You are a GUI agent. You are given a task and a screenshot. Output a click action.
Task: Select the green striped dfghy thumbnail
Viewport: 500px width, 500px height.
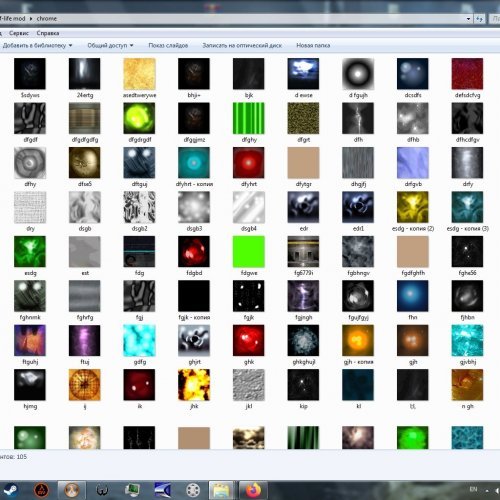pyautogui.click(x=249, y=118)
